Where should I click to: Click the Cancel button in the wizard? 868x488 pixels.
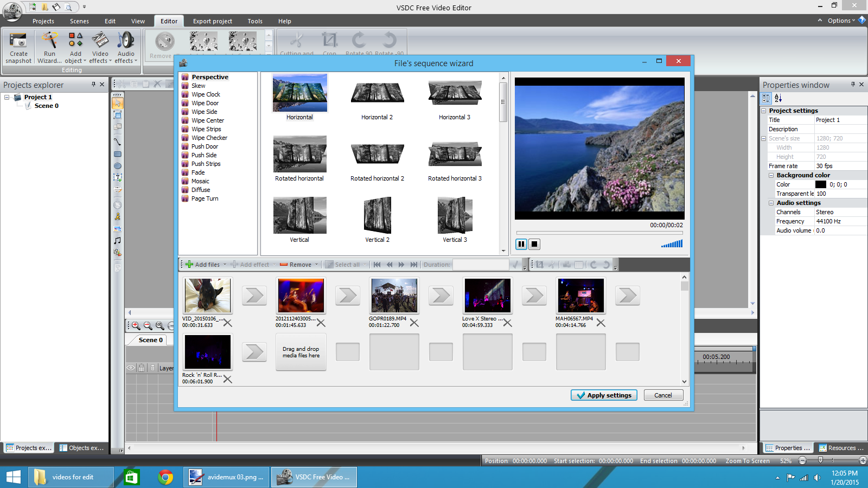coord(663,395)
